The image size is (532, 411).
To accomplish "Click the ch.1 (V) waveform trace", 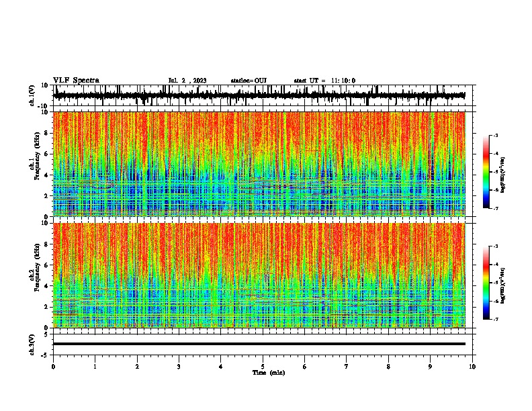I will pos(259,95).
